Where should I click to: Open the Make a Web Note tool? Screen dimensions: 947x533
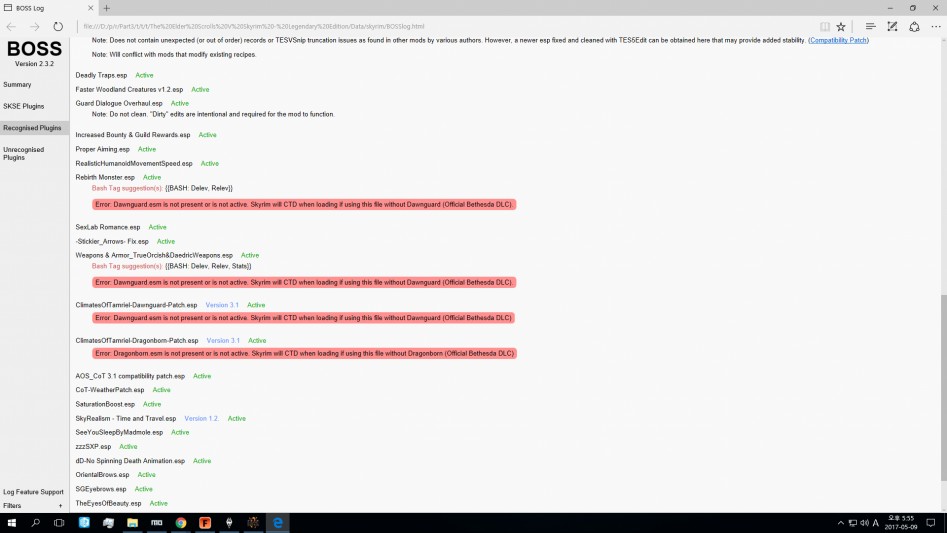coord(892,27)
